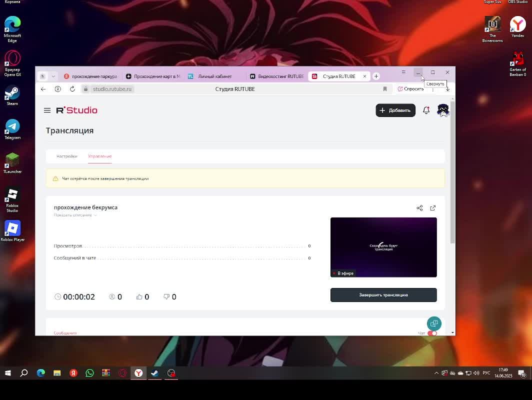Image resolution: width=532 pixels, height=400 pixels.
Task: Select the Управление tab
Action: click(100, 156)
